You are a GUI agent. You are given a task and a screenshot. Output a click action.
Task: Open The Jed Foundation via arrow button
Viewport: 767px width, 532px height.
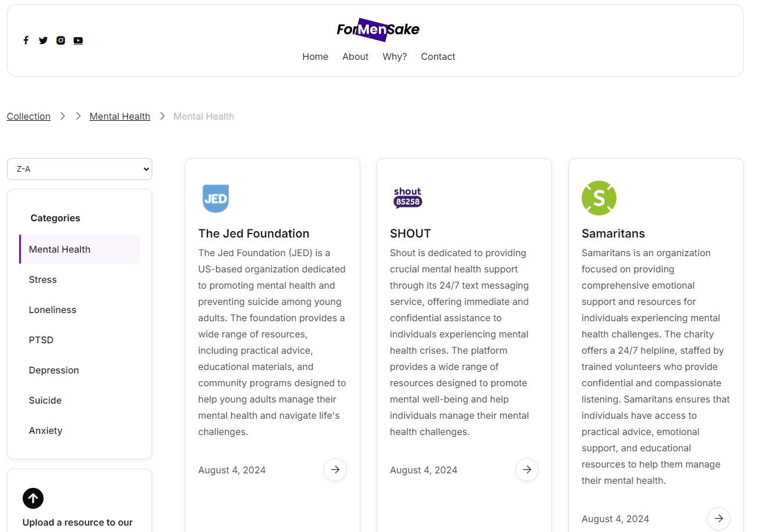[335, 470]
